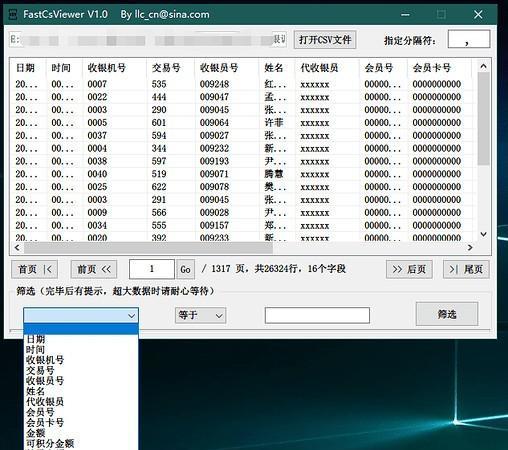Click the CSV file path field
The height and width of the screenshot is (450, 508).
148,40
